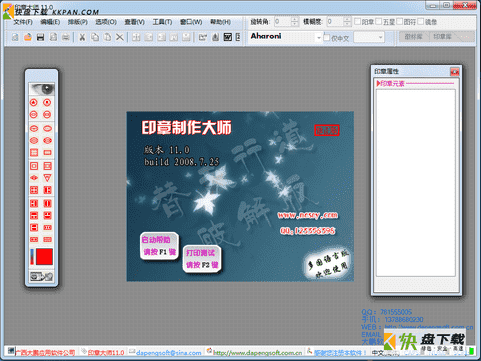Increase the 旋转角 value with the up arrow
The width and height of the screenshot is (481, 361).
tap(295, 19)
